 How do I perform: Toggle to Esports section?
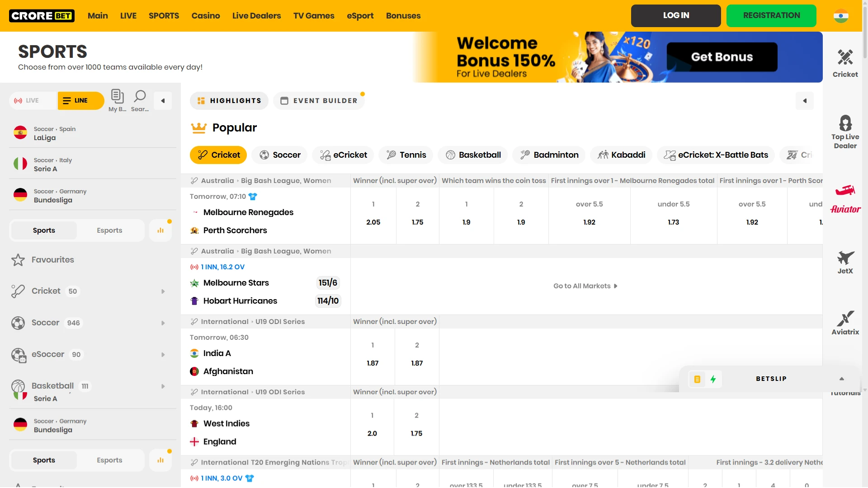109,230
